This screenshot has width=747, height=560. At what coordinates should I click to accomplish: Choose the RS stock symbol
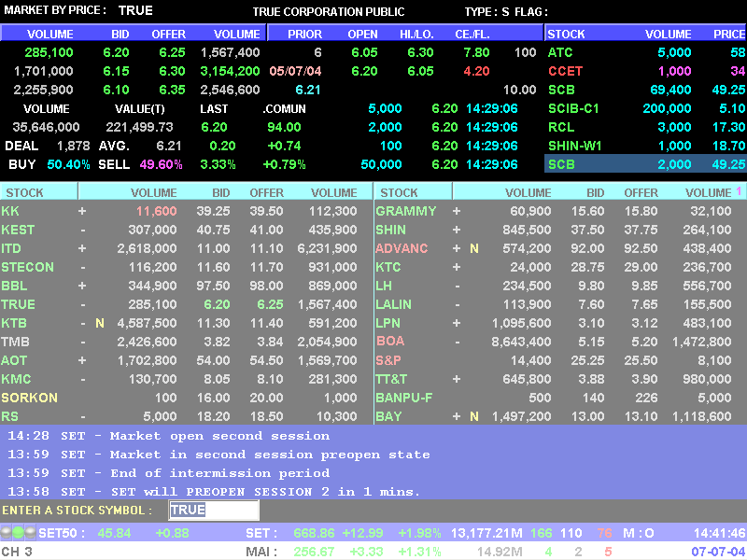click(x=9, y=416)
